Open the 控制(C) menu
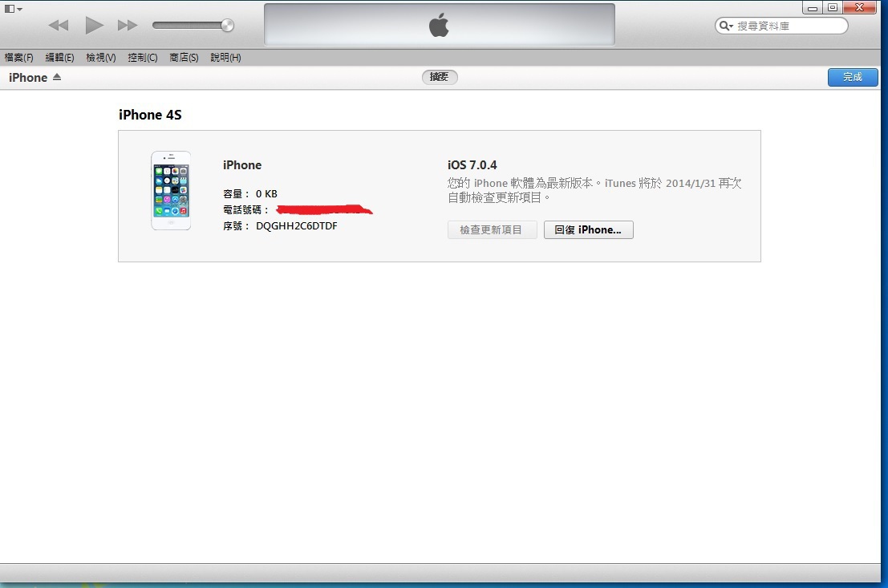This screenshot has height=588, width=888. pos(143,57)
